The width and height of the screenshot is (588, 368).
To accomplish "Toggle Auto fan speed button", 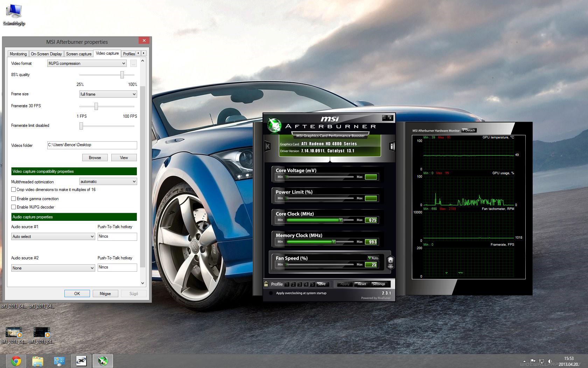I will [x=373, y=258].
